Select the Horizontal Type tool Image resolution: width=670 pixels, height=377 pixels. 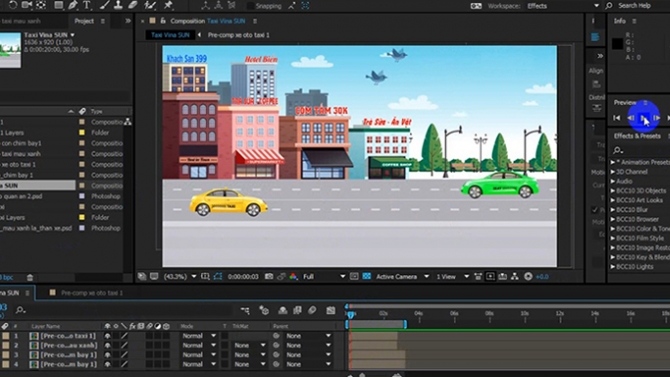(x=87, y=5)
